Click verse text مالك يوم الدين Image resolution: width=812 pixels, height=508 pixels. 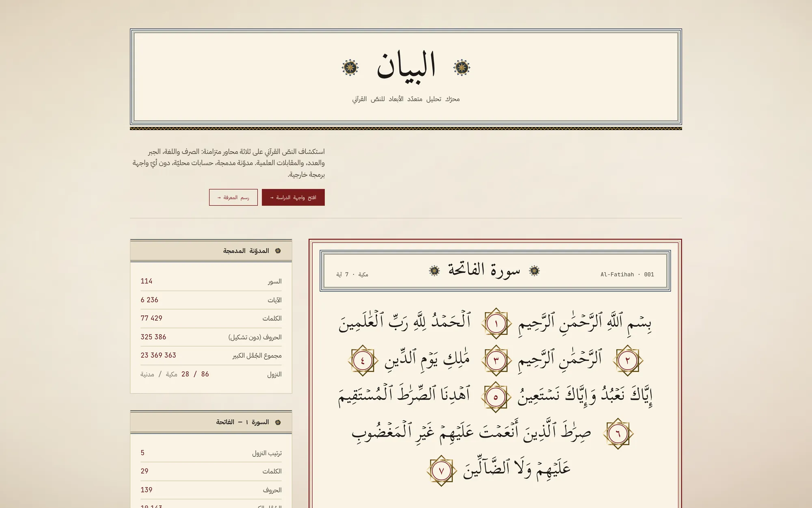(x=427, y=359)
